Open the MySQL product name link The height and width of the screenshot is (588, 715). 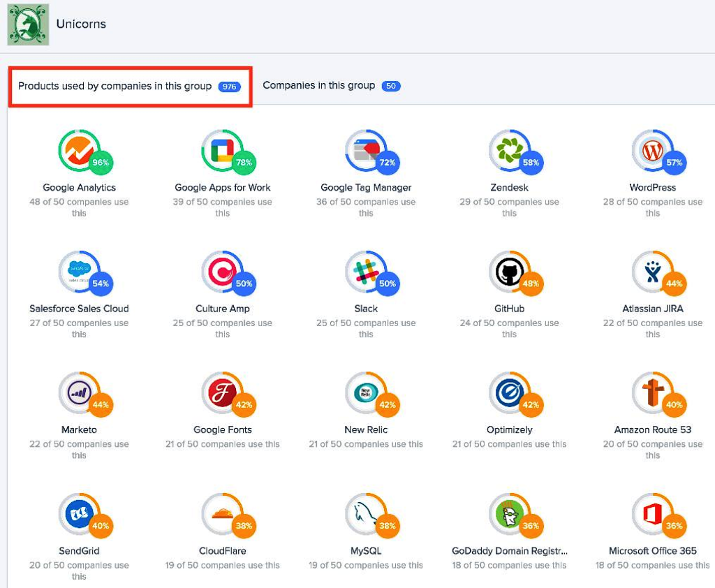coord(366,551)
